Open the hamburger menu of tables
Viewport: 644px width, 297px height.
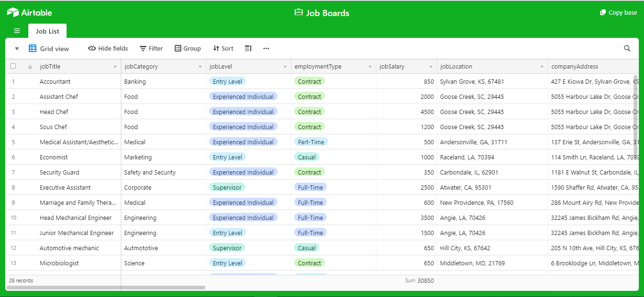[17, 31]
